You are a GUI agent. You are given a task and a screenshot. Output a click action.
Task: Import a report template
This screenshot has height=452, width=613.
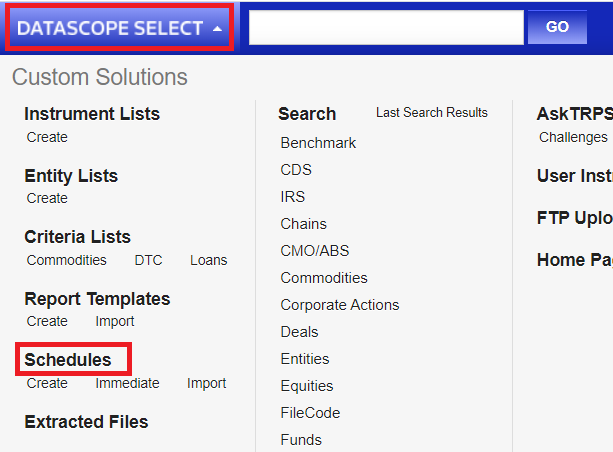click(x=115, y=321)
